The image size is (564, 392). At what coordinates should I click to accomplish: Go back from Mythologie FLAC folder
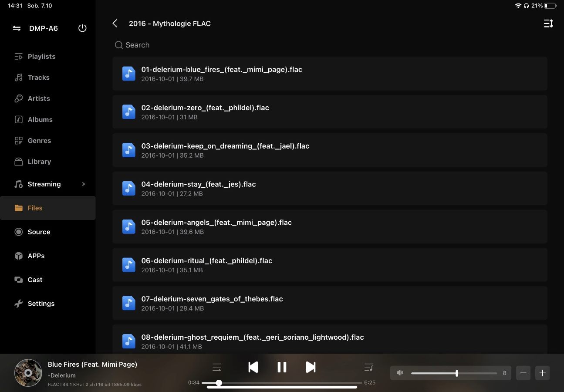[x=115, y=24]
